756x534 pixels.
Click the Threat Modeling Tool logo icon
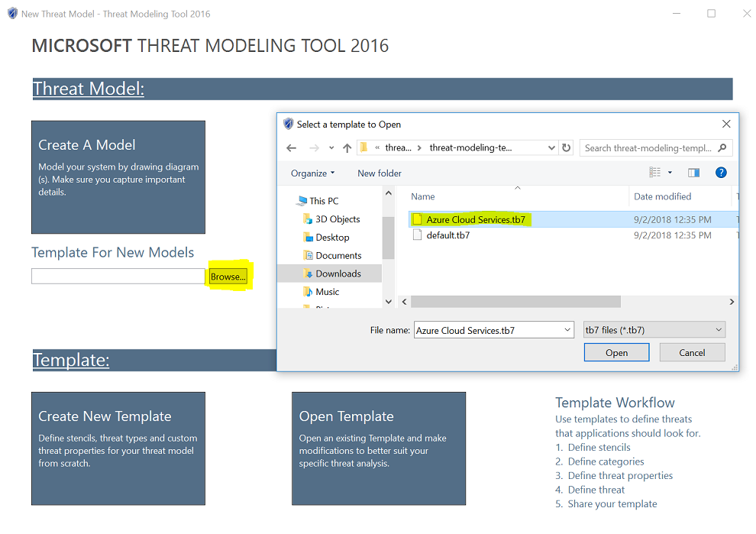click(x=11, y=13)
